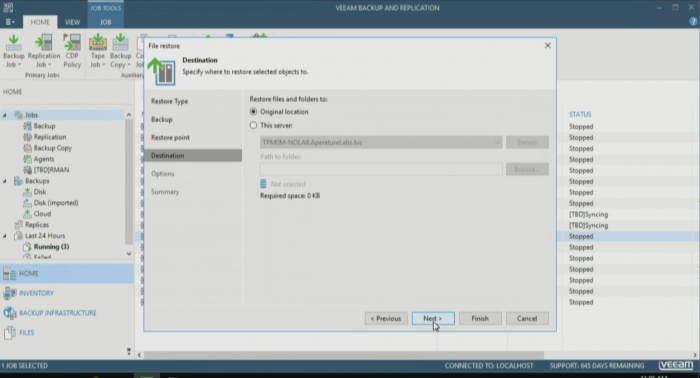This screenshot has height=378, width=700.
Task: Open the BACKUP INFRASTRUCTURE view icon
Action: (9, 313)
